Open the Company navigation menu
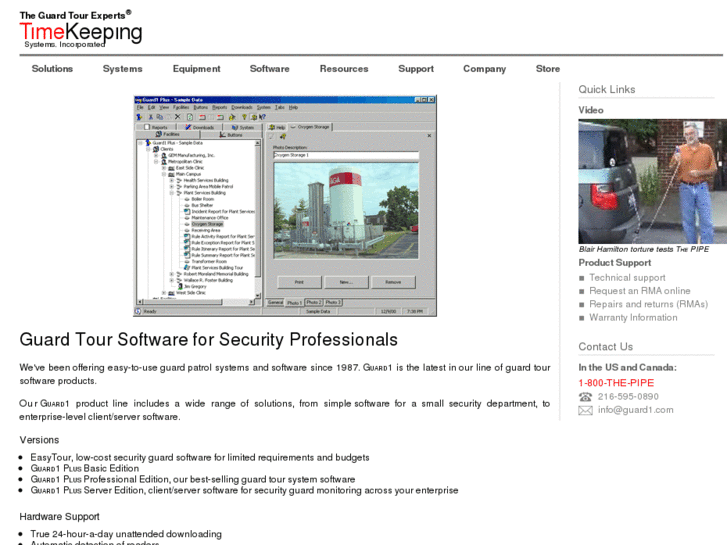Screen dimensions: 727x545 click(485, 69)
